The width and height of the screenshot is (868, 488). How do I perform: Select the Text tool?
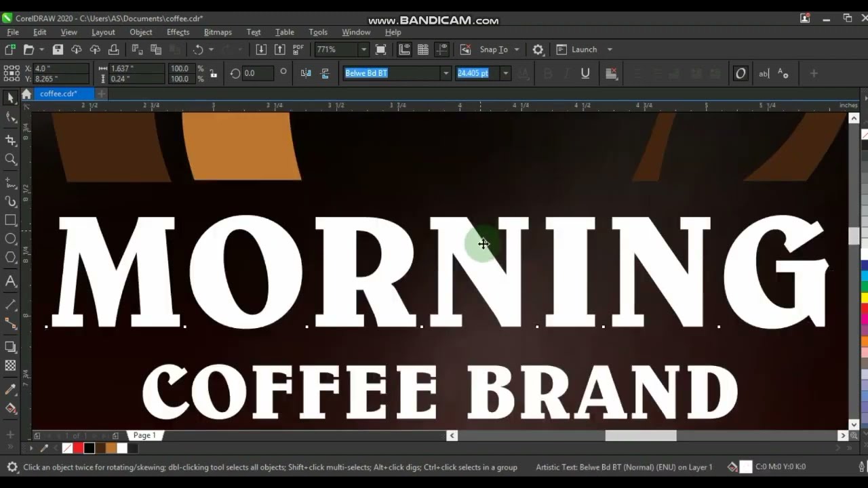(x=10, y=281)
